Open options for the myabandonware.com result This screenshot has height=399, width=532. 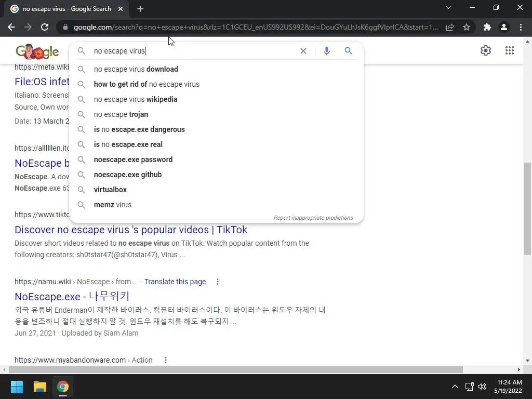pos(166,360)
